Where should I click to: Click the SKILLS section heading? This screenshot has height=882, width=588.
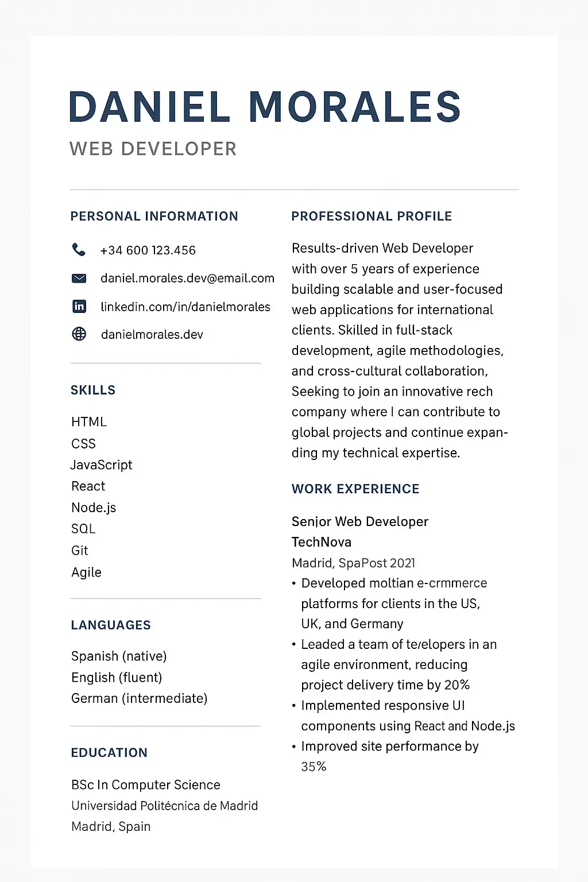[93, 390]
